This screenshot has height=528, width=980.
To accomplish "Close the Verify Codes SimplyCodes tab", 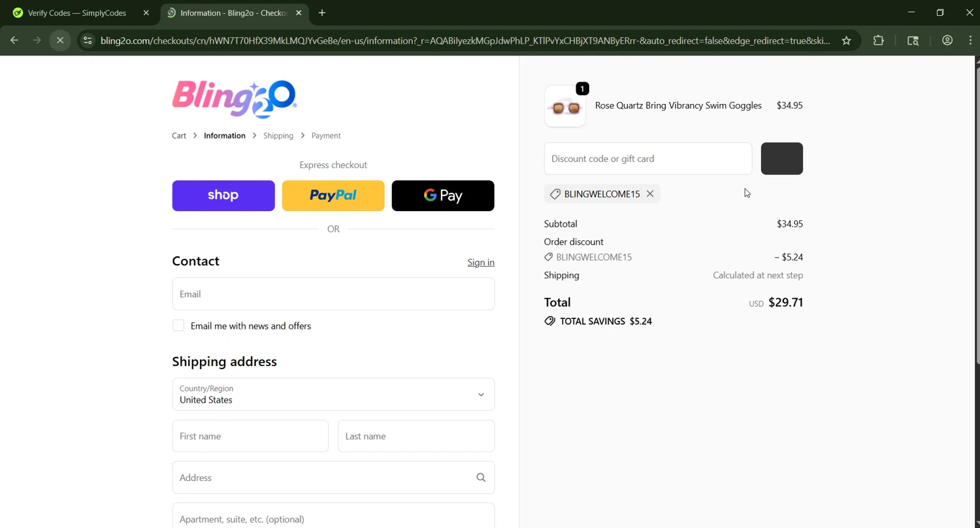I will (x=146, y=12).
